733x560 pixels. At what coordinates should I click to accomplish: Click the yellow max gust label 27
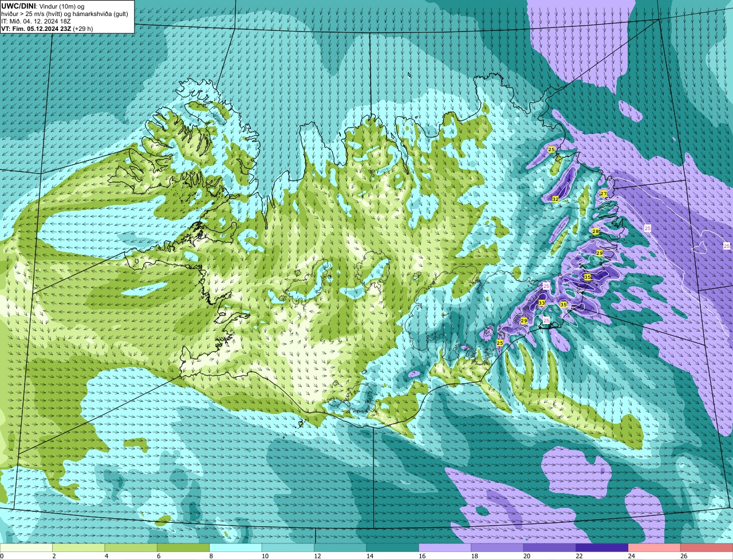pos(603,194)
